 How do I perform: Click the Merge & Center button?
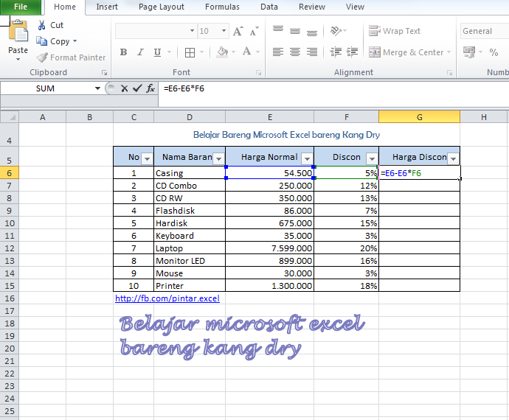coord(406,52)
